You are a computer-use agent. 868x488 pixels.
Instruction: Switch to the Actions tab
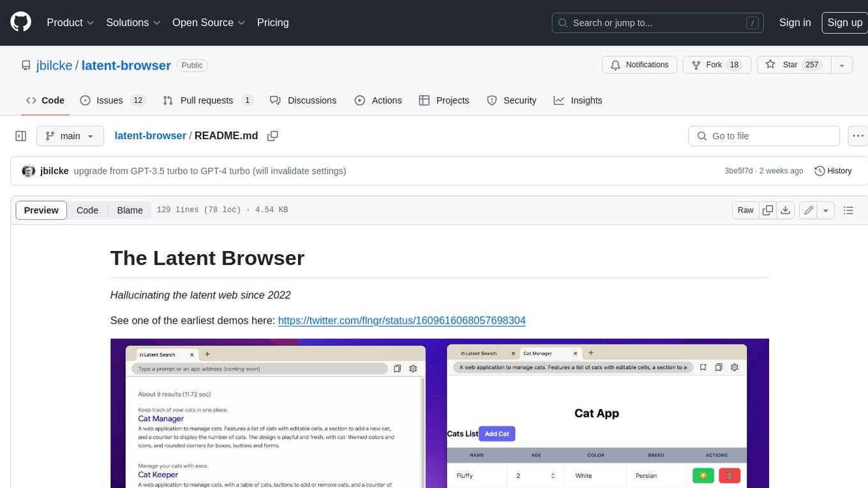pyautogui.click(x=378, y=100)
